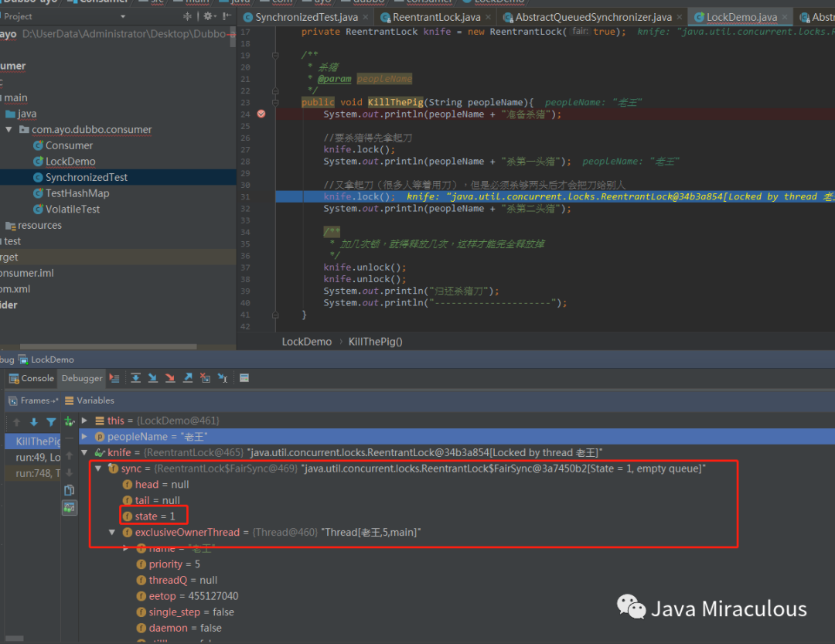The width and height of the screenshot is (835, 644).
Task: Click the Project panel vertical scrollbar thumb
Action: [x=233, y=37]
